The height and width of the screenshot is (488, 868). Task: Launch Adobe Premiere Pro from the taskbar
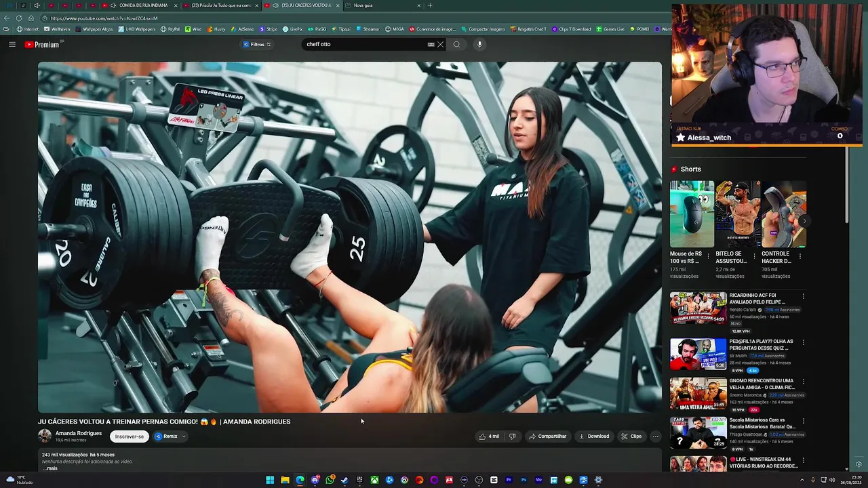[509, 480]
